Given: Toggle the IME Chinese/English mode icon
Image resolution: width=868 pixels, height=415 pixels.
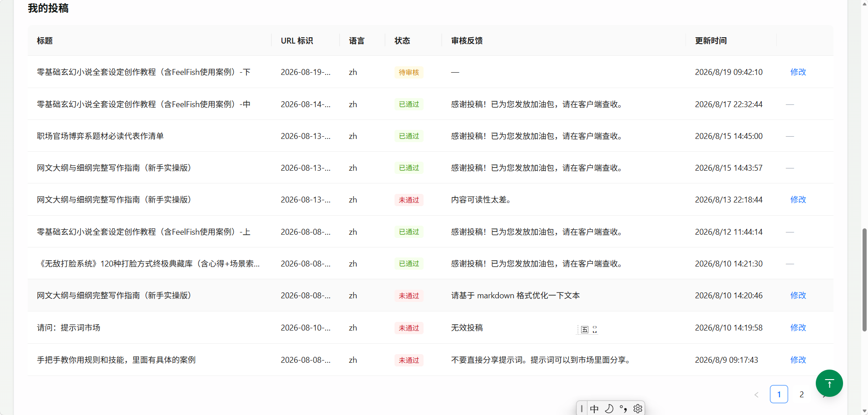Looking at the screenshot, I should tap(594, 409).
